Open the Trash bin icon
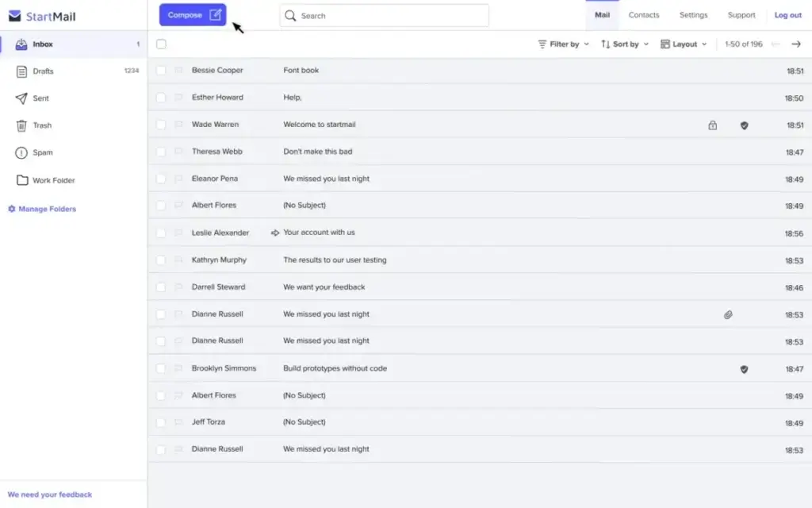This screenshot has height=508, width=812. click(x=21, y=125)
